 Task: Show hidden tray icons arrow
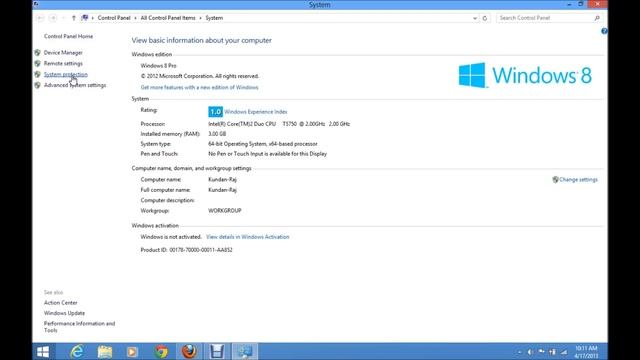click(x=520, y=352)
